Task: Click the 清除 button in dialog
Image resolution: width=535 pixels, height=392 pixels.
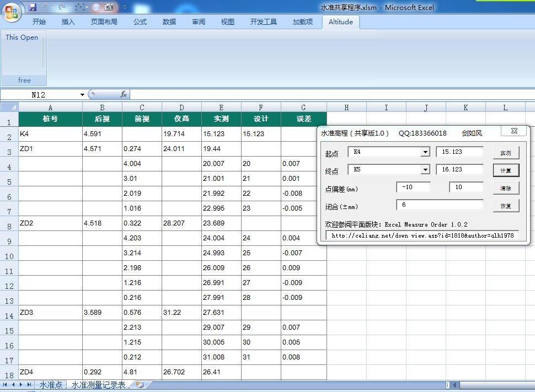Action: coord(506,188)
